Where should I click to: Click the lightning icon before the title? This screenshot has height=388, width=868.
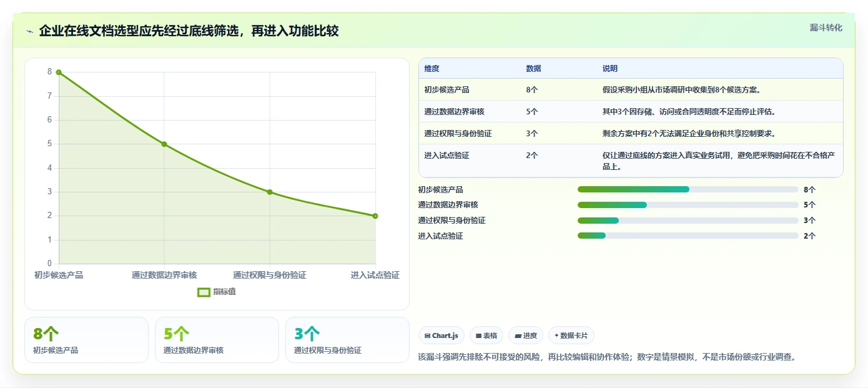click(30, 31)
